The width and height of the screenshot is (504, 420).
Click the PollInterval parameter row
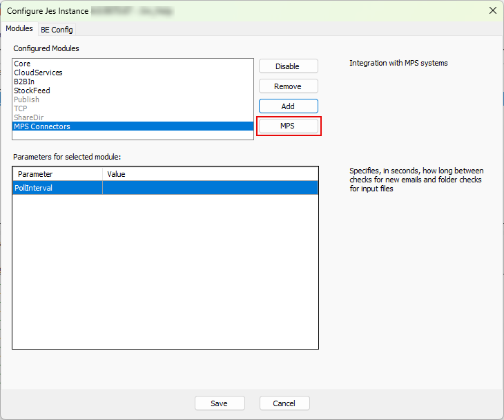tap(165, 188)
